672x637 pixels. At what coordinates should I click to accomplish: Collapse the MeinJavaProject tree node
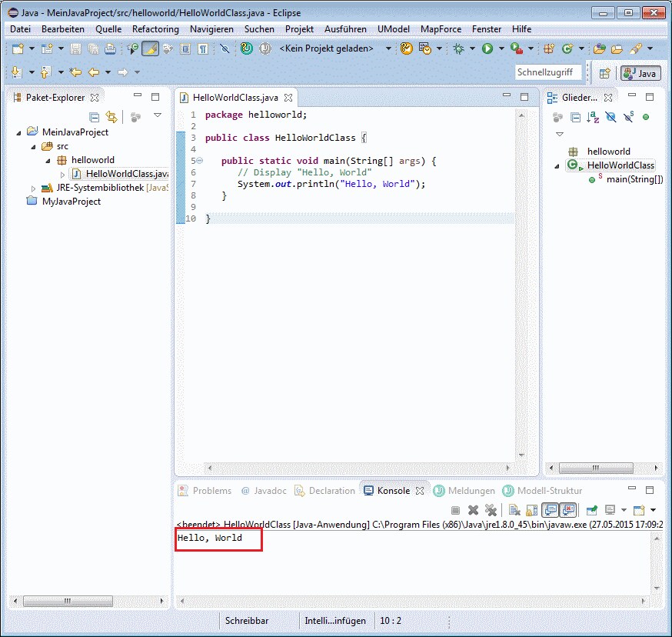19,132
